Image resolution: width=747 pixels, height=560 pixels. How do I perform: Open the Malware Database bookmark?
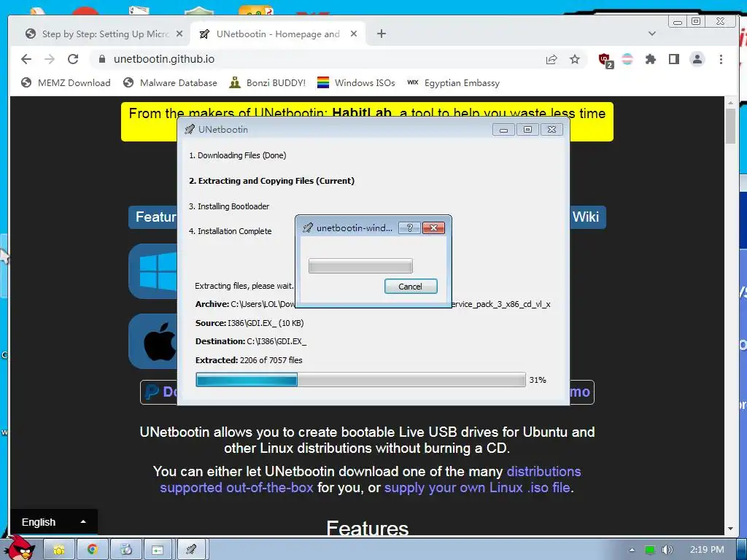pyautogui.click(x=169, y=83)
